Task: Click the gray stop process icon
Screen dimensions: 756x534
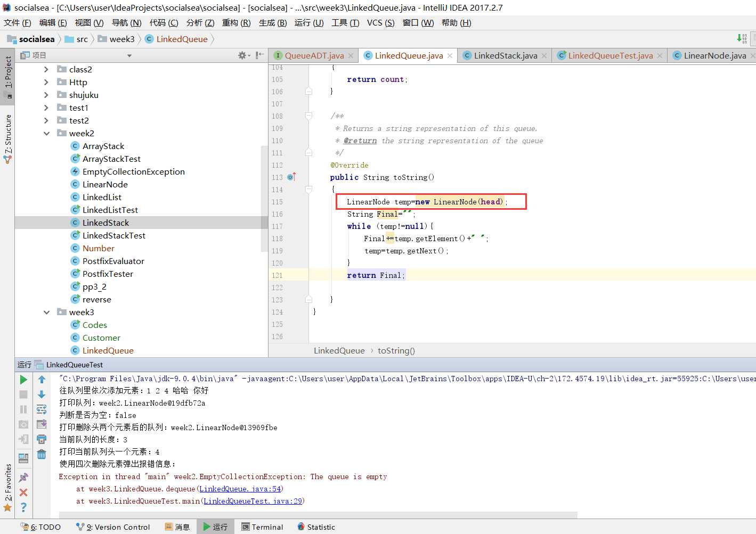Action: [23, 395]
